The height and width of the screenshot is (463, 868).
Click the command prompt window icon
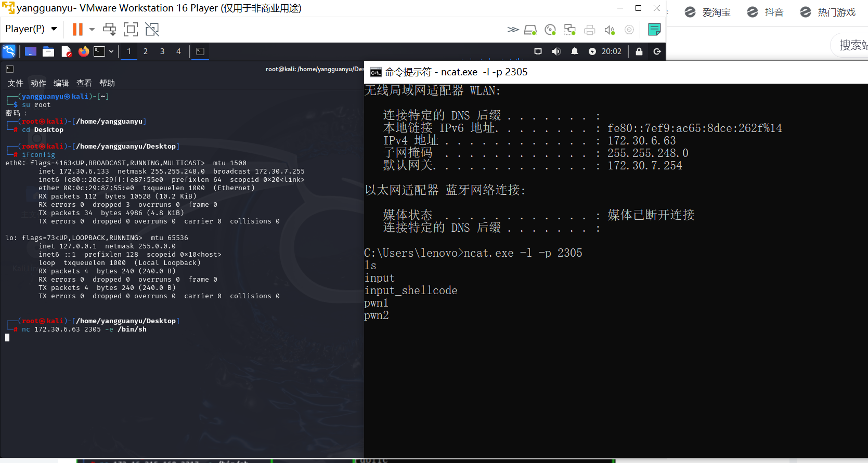375,72
